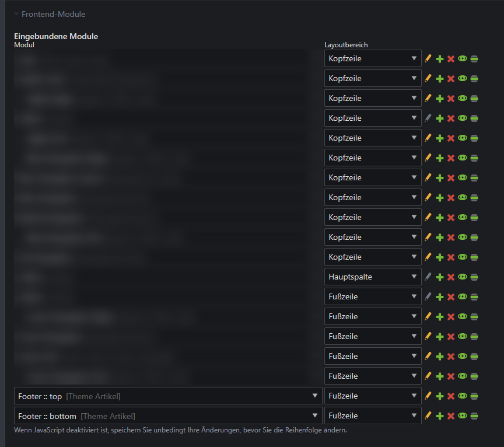Click the Eingebundene Module heading
The width and height of the screenshot is (504, 447).
[x=56, y=36]
